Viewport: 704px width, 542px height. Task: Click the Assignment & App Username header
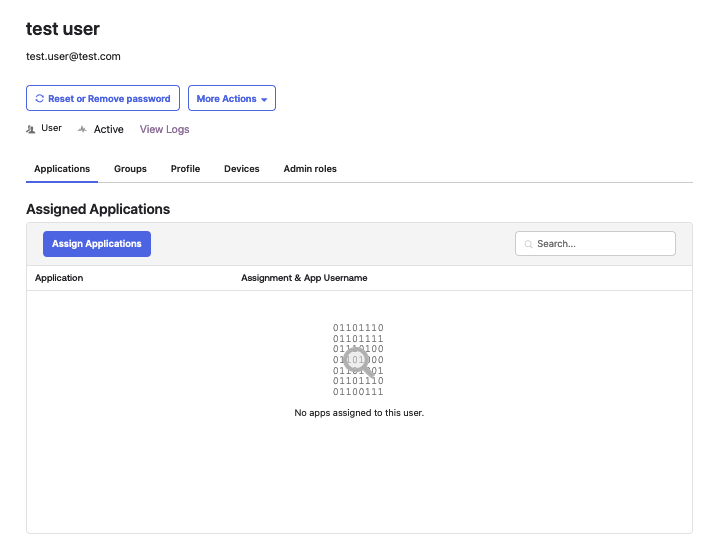[x=304, y=278]
